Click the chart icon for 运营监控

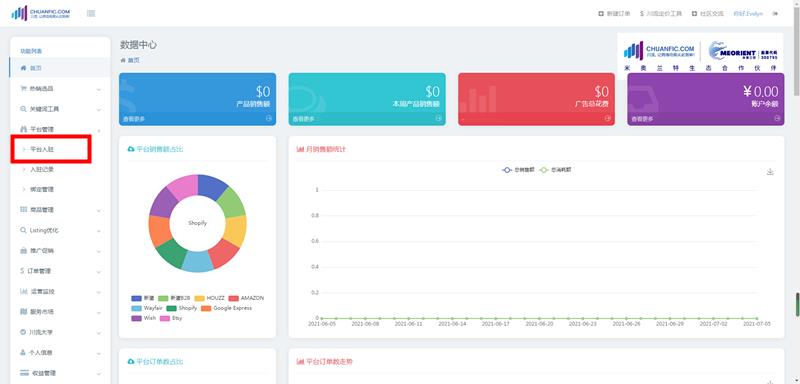click(23, 292)
